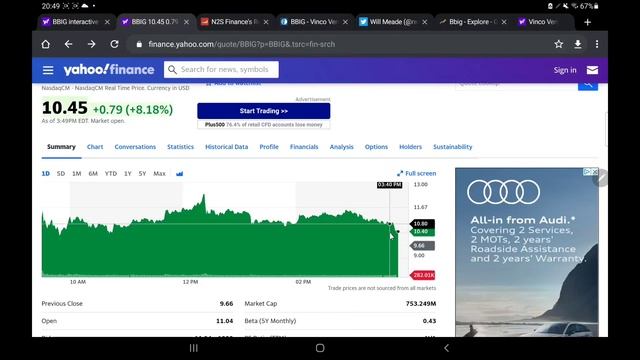640x360 pixels.
Task: Open the Sustainability tab
Action: coord(453,147)
